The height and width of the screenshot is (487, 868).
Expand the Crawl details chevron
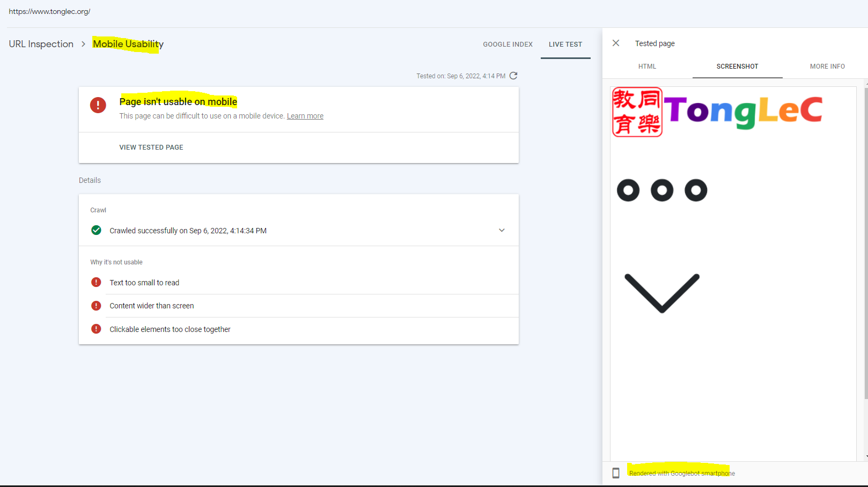point(502,230)
